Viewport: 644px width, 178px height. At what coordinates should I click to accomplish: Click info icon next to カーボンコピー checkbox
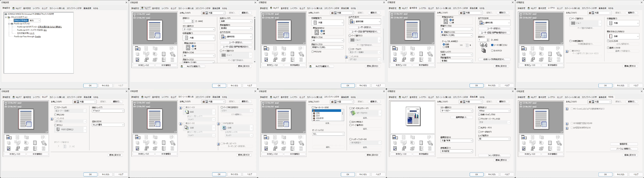[218, 144]
